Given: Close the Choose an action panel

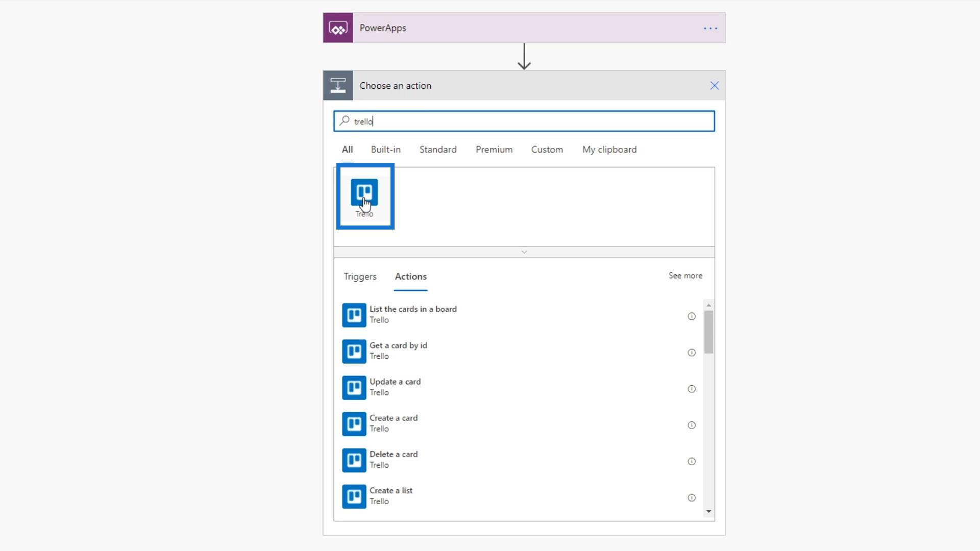Looking at the screenshot, I should point(714,86).
